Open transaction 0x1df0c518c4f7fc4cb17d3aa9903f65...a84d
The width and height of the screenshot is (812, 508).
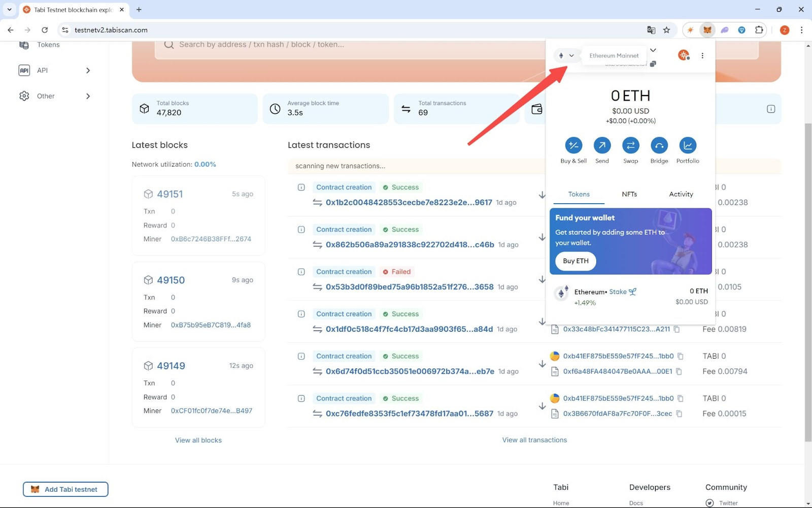(409, 329)
